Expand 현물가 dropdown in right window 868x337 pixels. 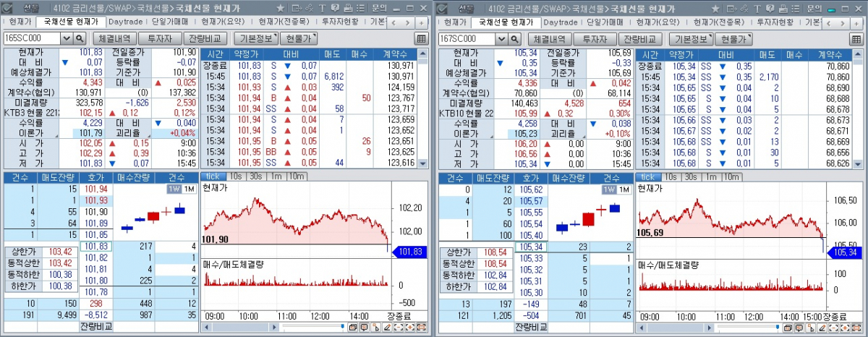click(x=733, y=38)
